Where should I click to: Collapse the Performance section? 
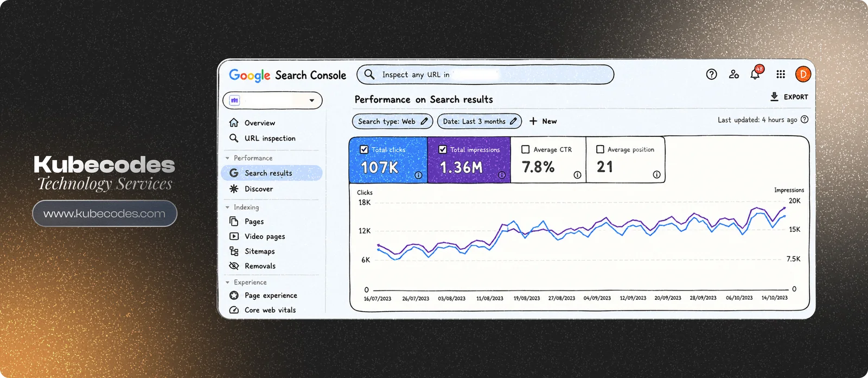[227, 158]
